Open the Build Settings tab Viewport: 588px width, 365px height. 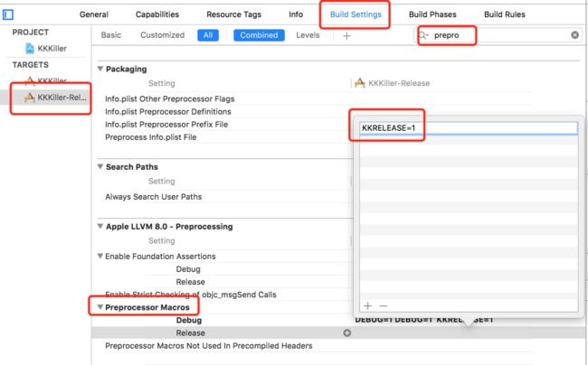coord(356,14)
